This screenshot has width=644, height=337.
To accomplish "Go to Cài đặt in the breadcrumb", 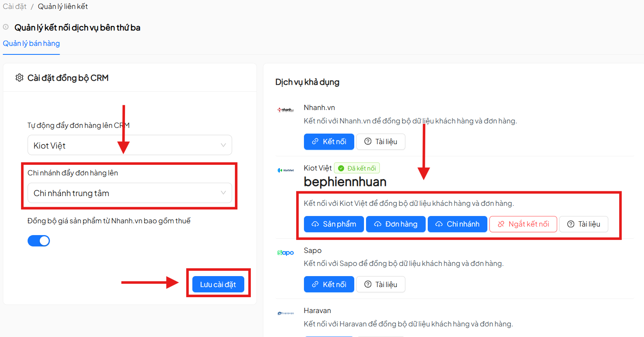I will click(15, 6).
